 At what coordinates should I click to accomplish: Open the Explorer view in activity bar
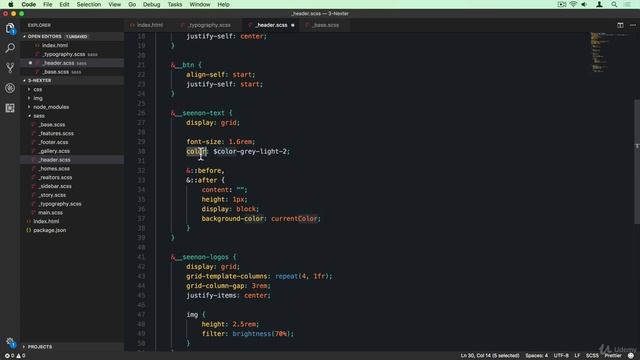[10, 28]
